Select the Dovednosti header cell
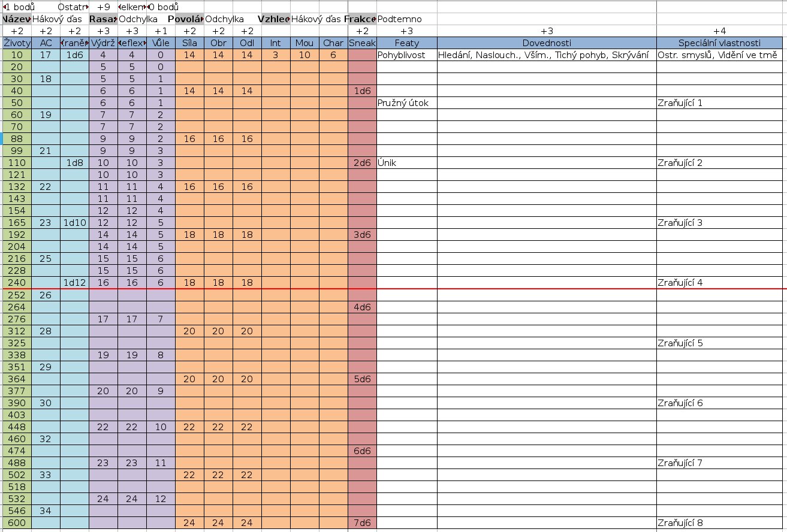Screen dimensions: 787x532 click(546, 43)
